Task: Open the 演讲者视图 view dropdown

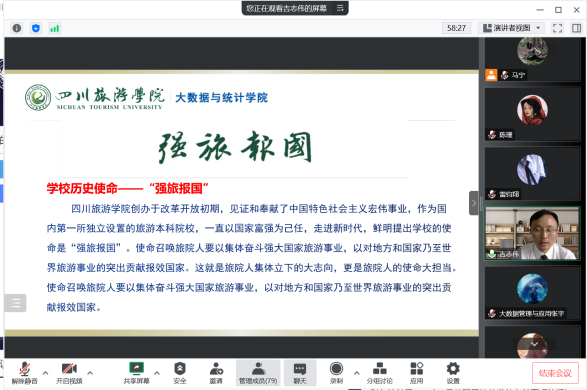Action: (x=511, y=28)
